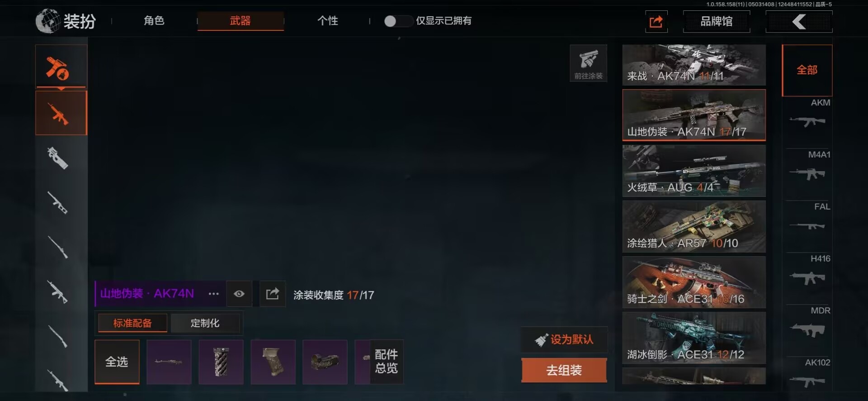868x401 pixels.
Task: Click the back arrow button
Action: click(x=799, y=21)
